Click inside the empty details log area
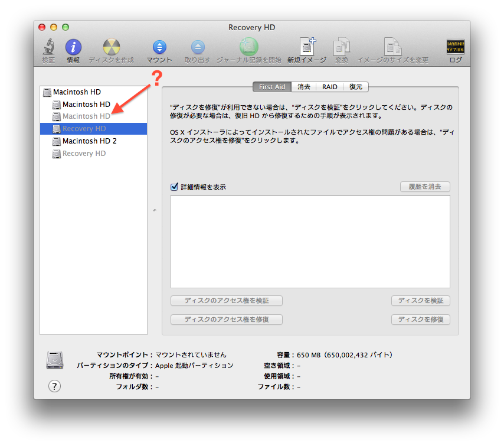 310,242
